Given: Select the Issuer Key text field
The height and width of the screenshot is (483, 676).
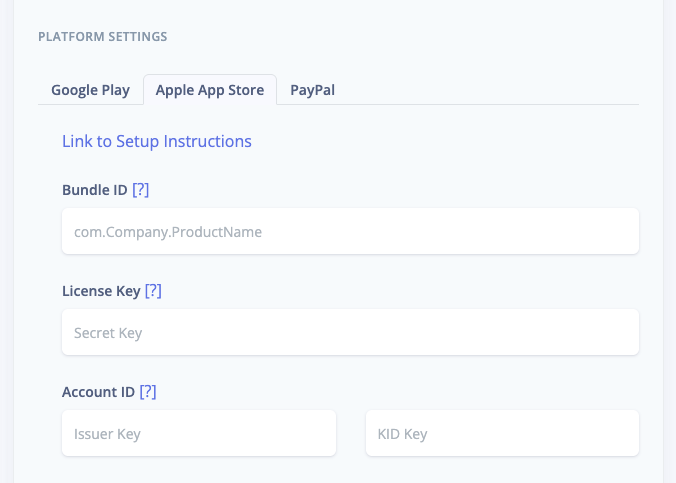Looking at the screenshot, I should pos(198,433).
